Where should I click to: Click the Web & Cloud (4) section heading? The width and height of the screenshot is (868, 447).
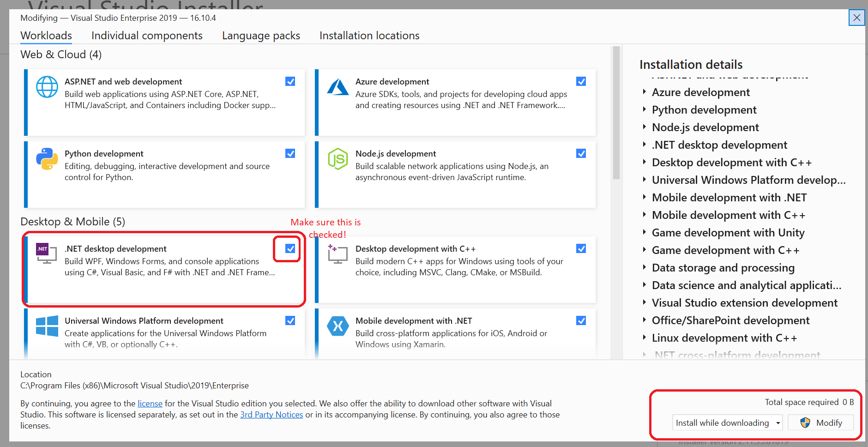coord(61,54)
